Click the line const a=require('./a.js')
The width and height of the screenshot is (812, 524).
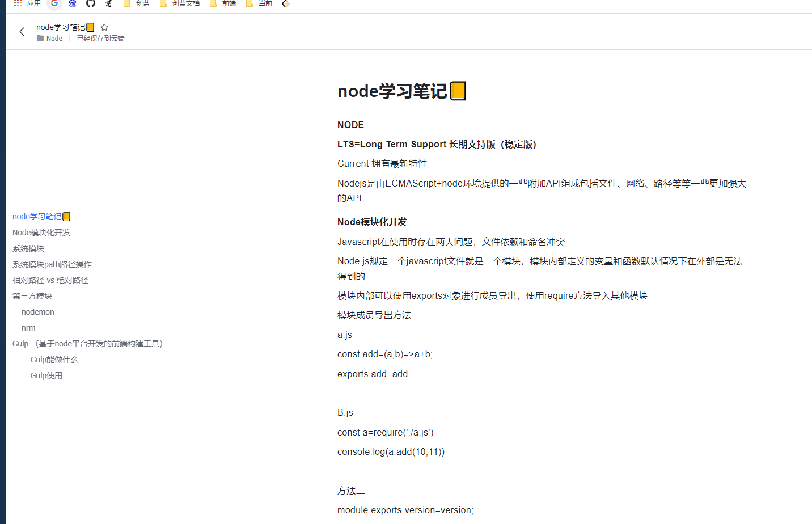tap(386, 432)
